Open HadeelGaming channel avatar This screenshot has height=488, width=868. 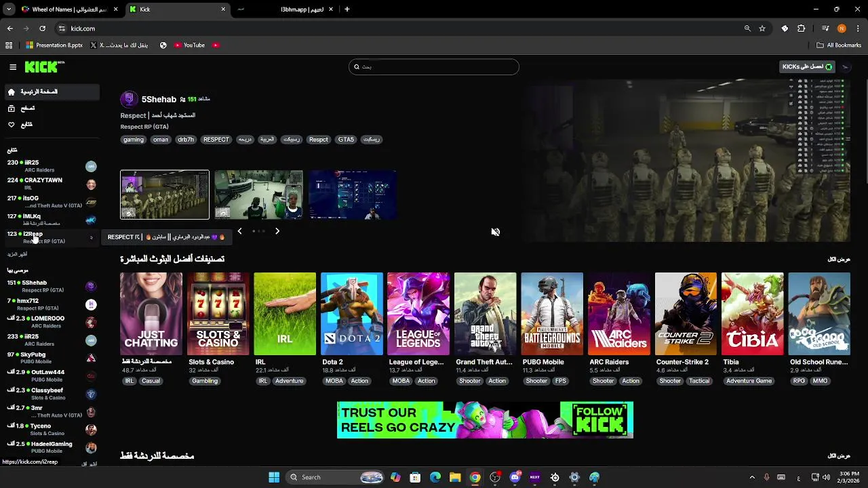click(91, 447)
